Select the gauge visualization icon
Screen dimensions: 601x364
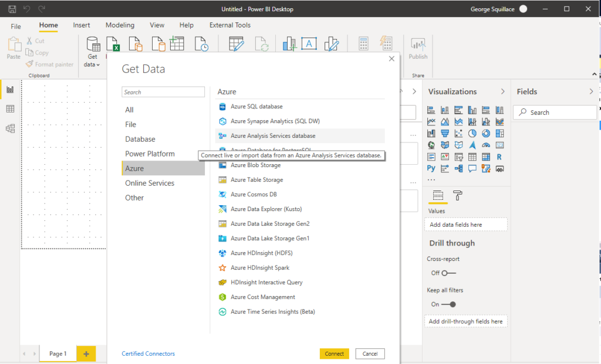[487, 144]
